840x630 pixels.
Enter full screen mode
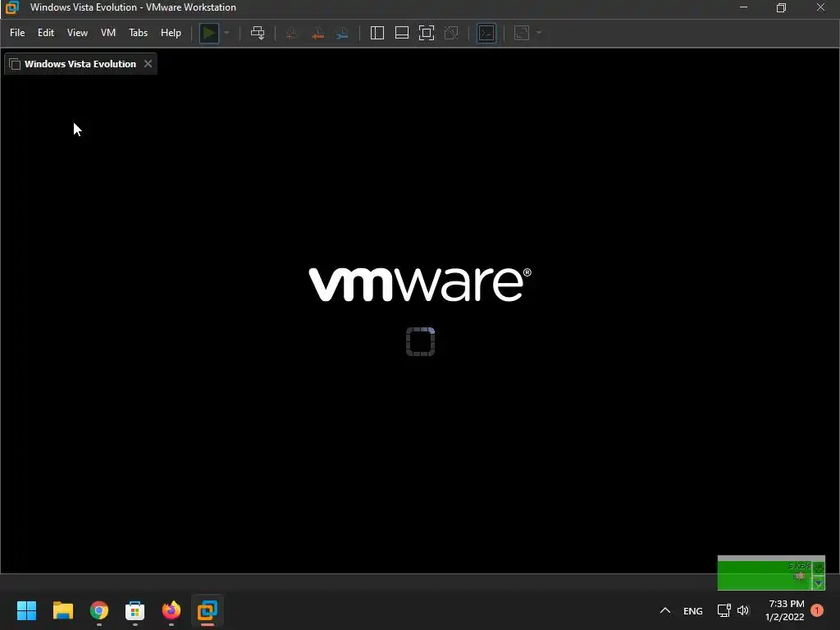tap(427, 33)
